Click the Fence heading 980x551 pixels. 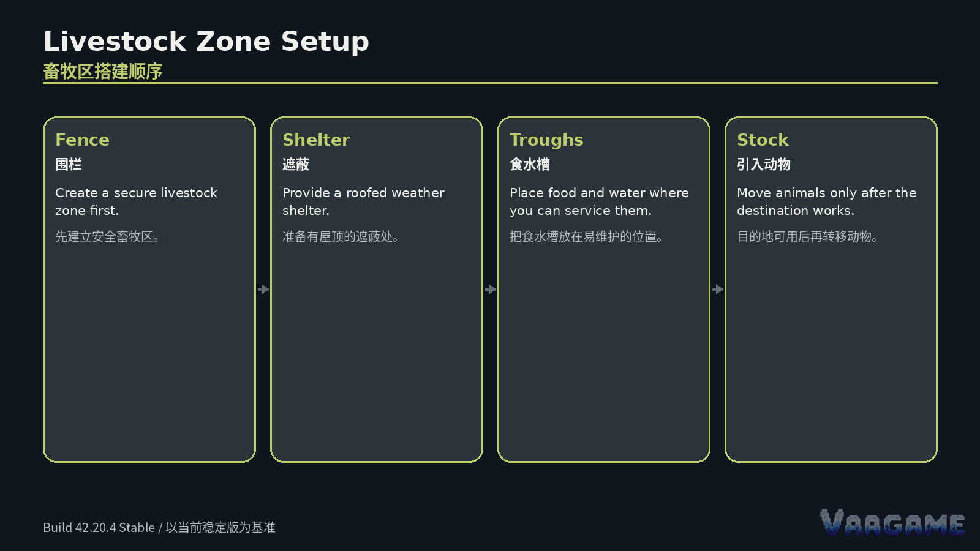tap(82, 140)
